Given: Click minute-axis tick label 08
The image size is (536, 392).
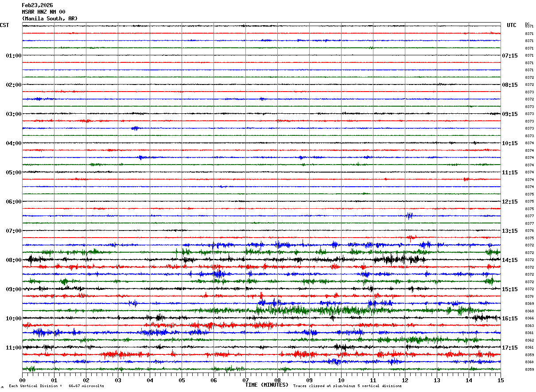Looking at the screenshot, I should pos(277,380).
